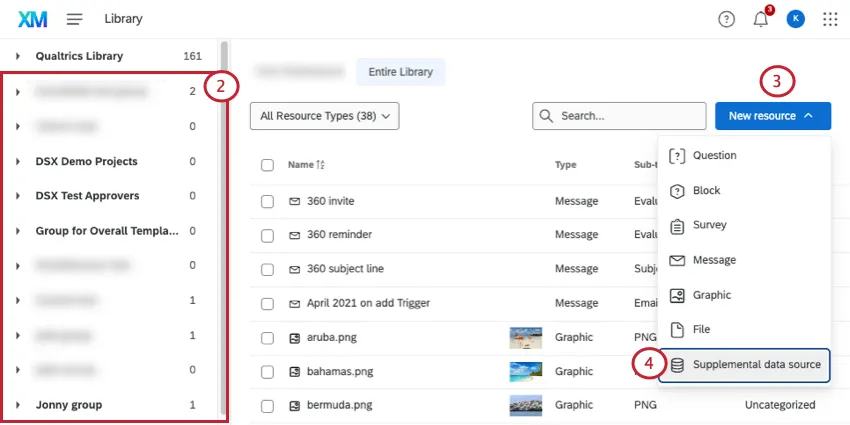Click the user account avatar
This screenshot has width=850, height=425.
795,19
